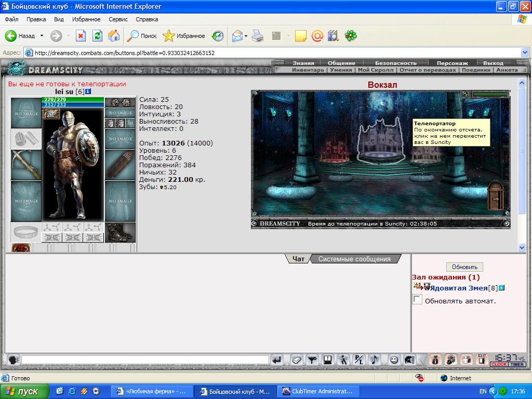Click the chat eraser clear icon
532x399 pixels.
coord(297,360)
